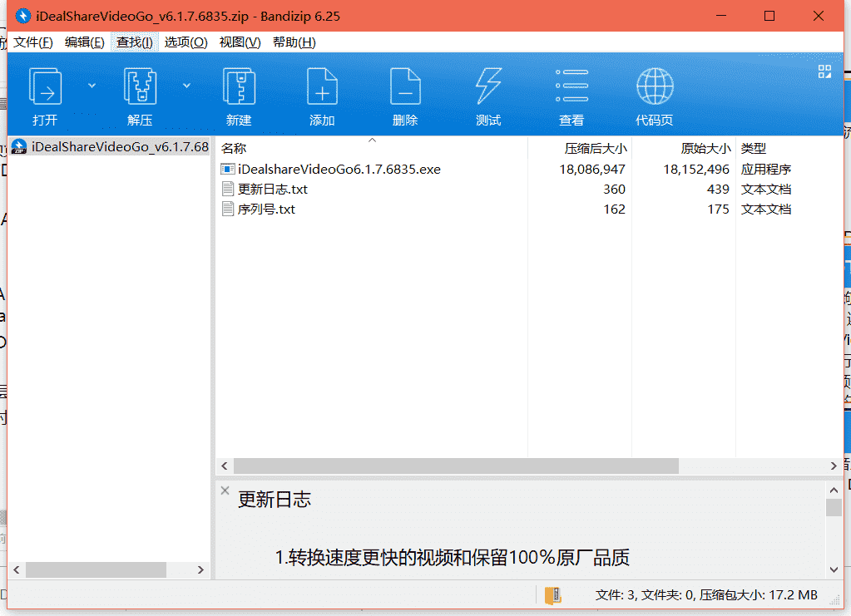Close the 更新日志 preview pane with X

click(225, 490)
